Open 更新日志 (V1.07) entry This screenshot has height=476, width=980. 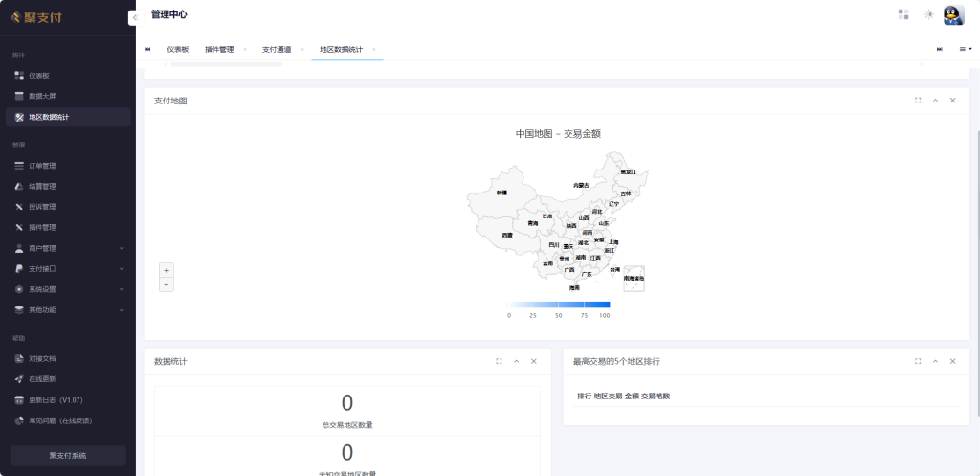68,400
